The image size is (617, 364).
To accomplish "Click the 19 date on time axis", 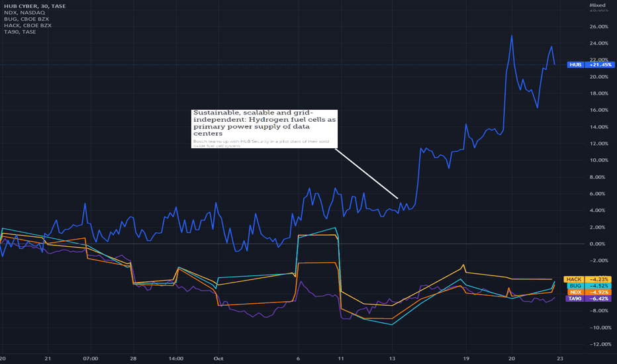I will tap(466, 359).
